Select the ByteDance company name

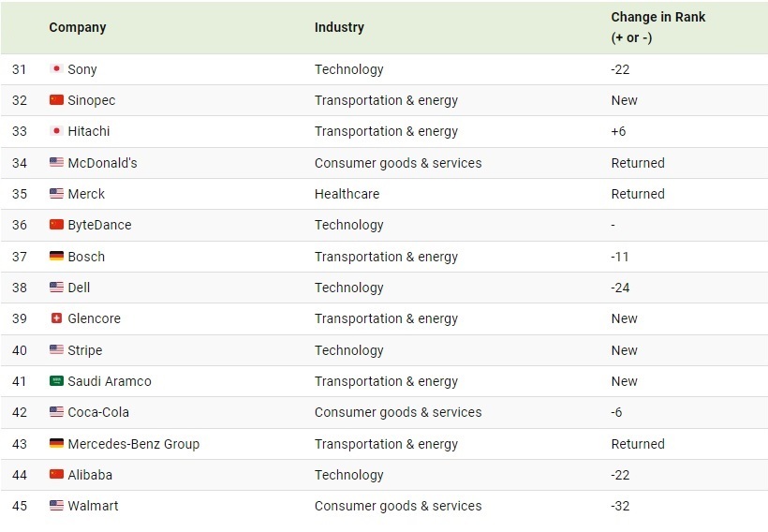point(99,225)
